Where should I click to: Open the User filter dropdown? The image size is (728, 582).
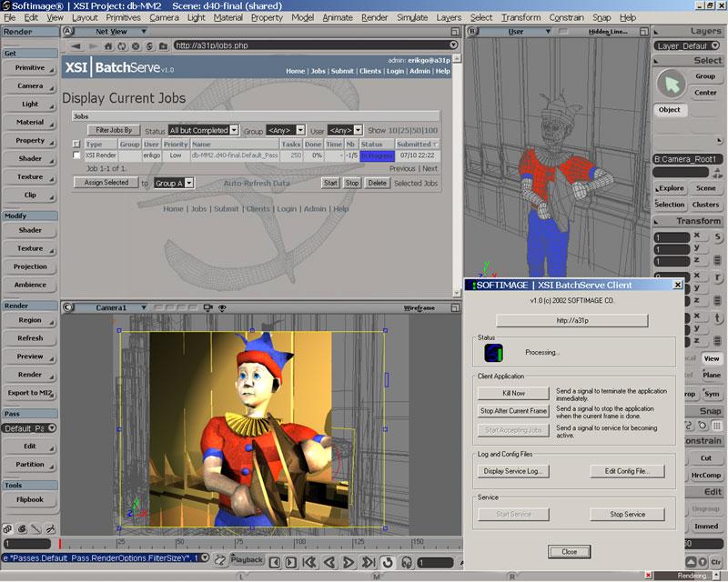358,130
